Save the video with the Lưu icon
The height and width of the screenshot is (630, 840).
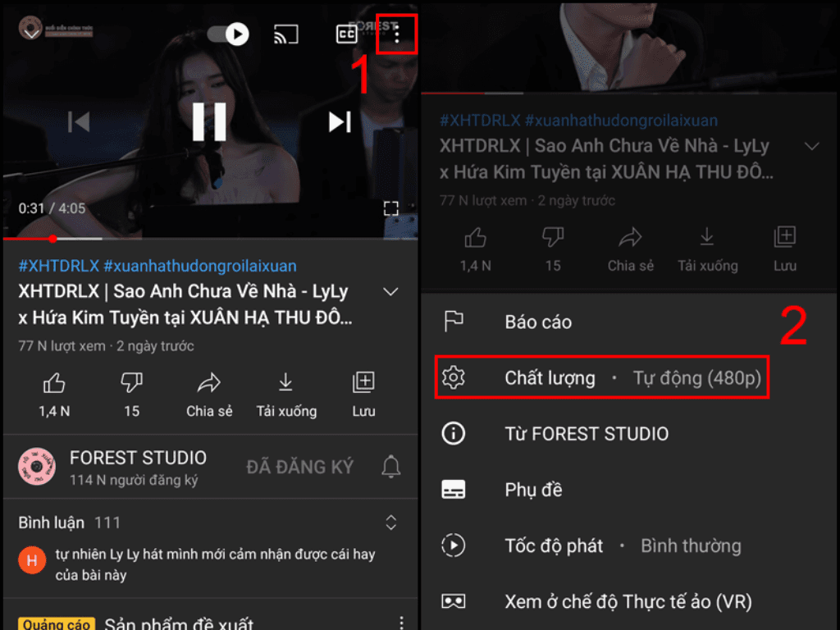363,381
